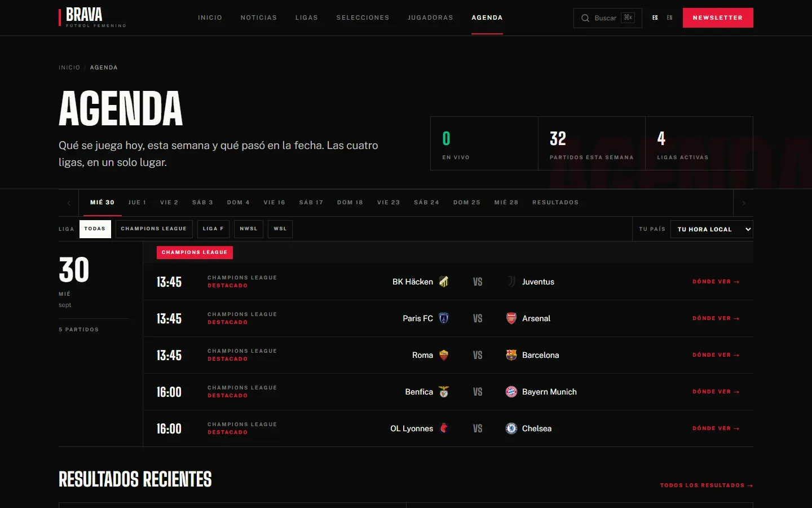Image resolution: width=812 pixels, height=508 pixels.
Task: Open the AGENDA menu item
Action: (487, 18)
